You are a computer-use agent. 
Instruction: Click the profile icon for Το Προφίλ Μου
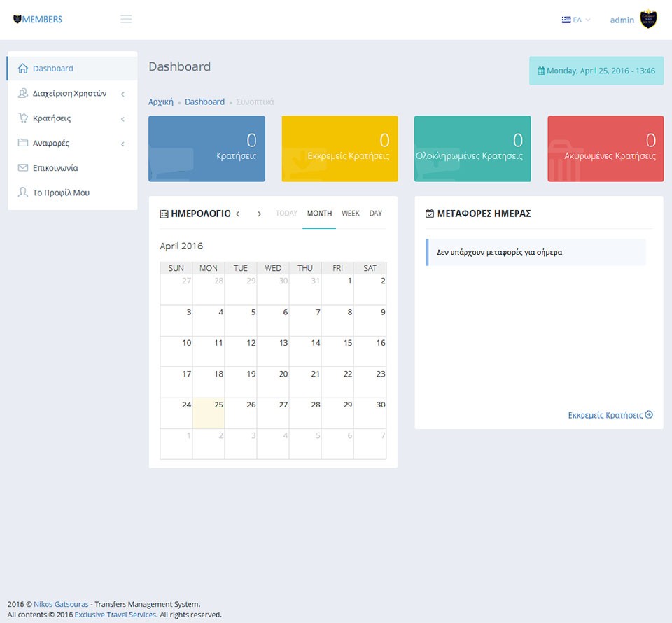pyautogui.click(x=23, y=192)
